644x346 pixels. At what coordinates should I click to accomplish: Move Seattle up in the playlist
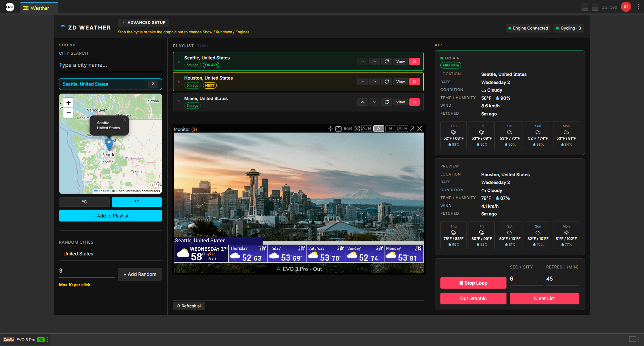(363, 61)
